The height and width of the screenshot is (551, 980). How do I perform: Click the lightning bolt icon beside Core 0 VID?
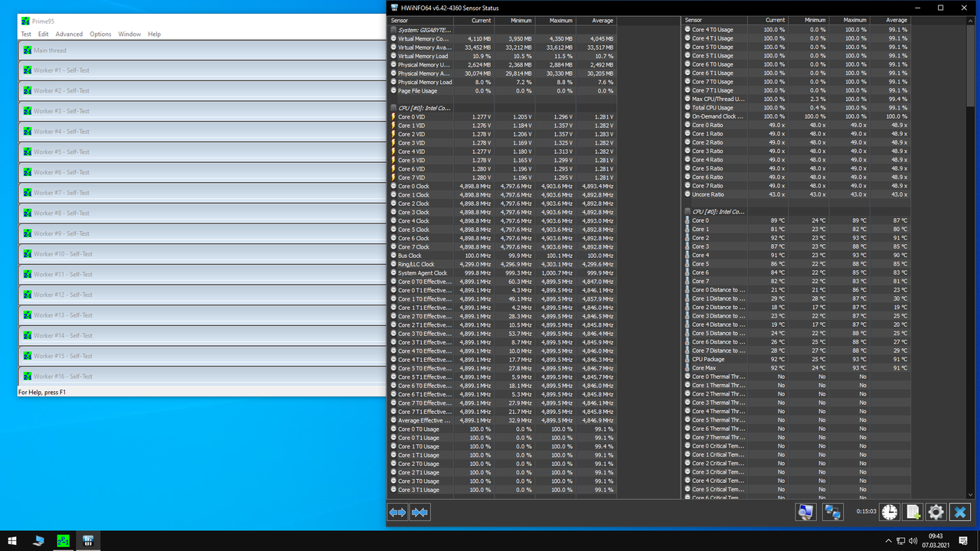394,117
